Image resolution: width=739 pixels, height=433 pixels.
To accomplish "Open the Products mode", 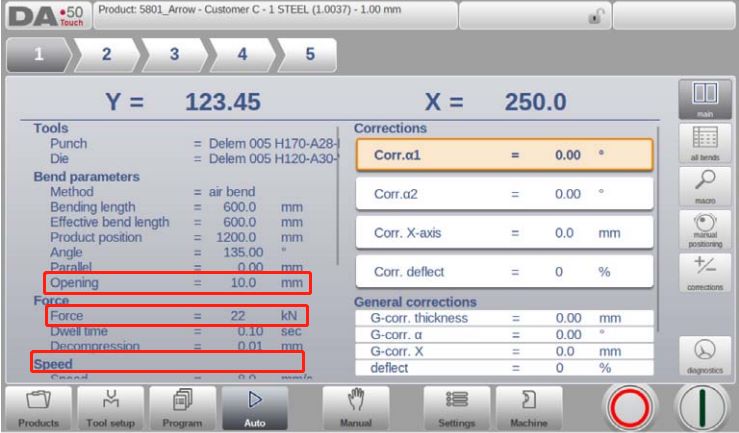I will click(39, 408).
